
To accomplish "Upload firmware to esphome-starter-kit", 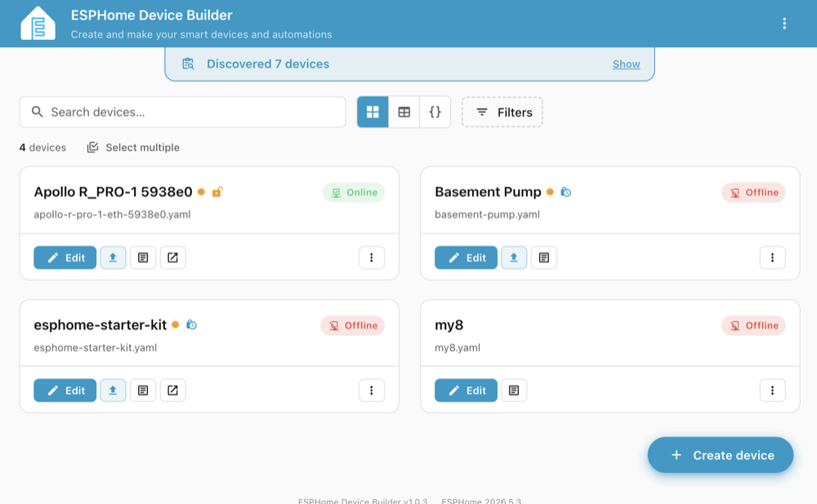I will click(x=113, y=390).
